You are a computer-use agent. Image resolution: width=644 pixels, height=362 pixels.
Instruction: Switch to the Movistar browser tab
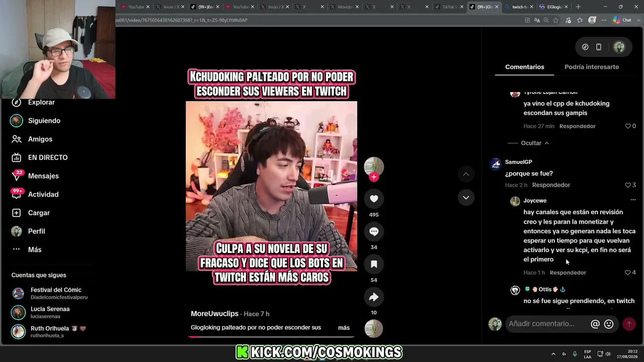click(x=344, y=7)
